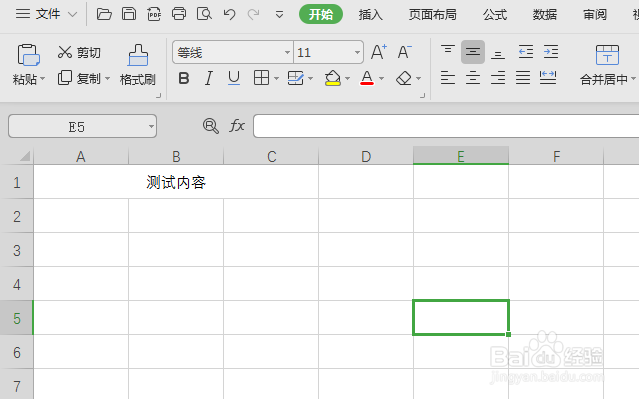Expand the fill color dropdown arrow

348,78
